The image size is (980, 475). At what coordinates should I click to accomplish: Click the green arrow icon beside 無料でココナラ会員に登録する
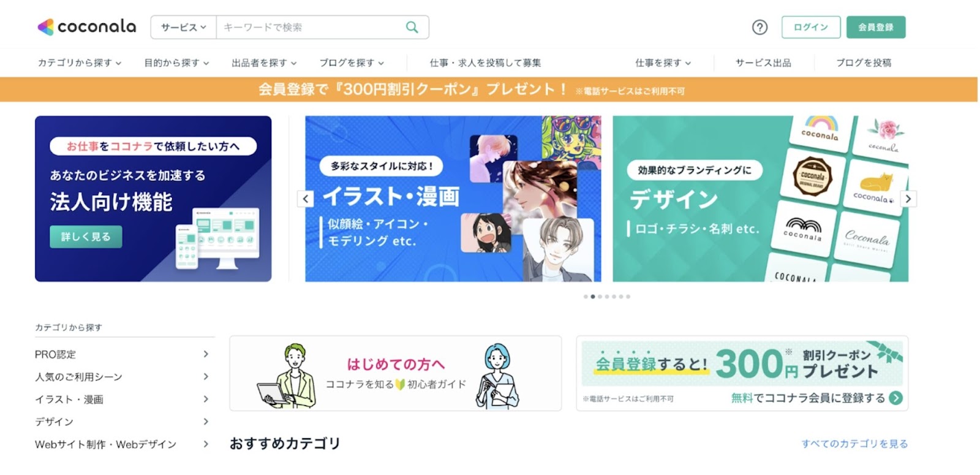tap(896, 398)
